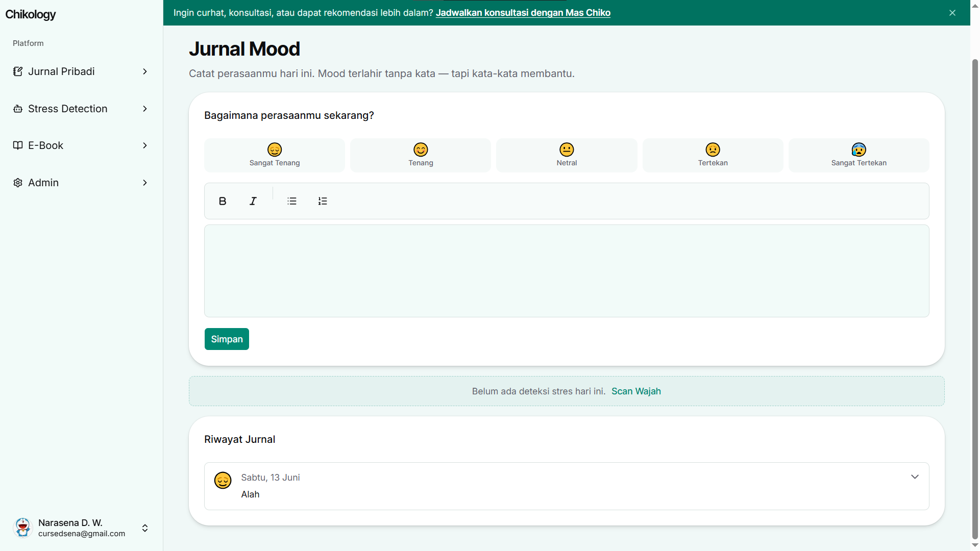Click the E-Book open book icon

click(18, 145)
